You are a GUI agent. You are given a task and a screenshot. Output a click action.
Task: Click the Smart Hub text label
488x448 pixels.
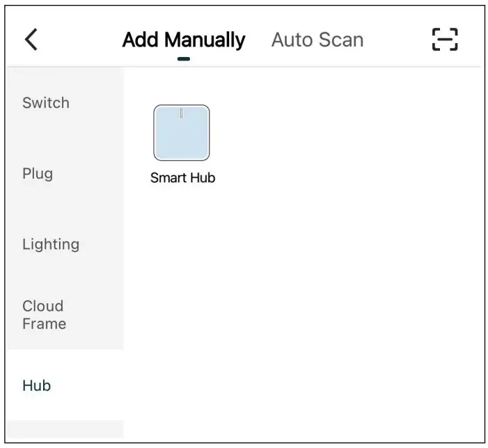tap(182, 178)
